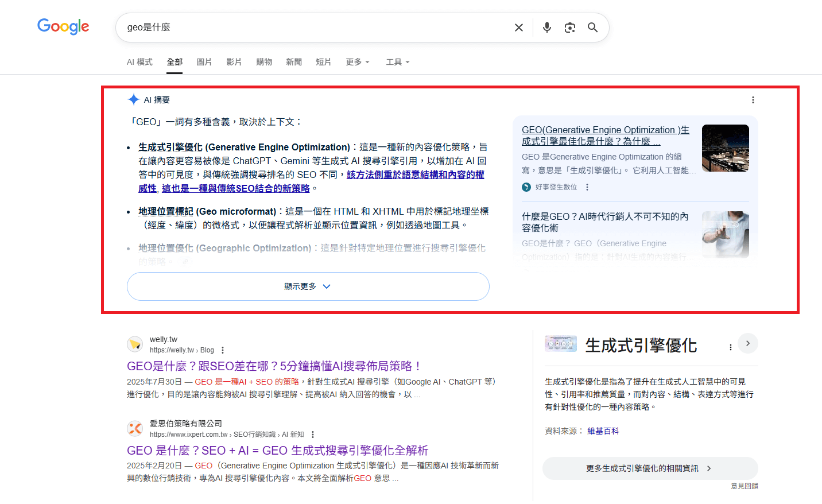
Task: Click next arrow in 生成式引擎優化 panel
Action: (x=747, y=343)
